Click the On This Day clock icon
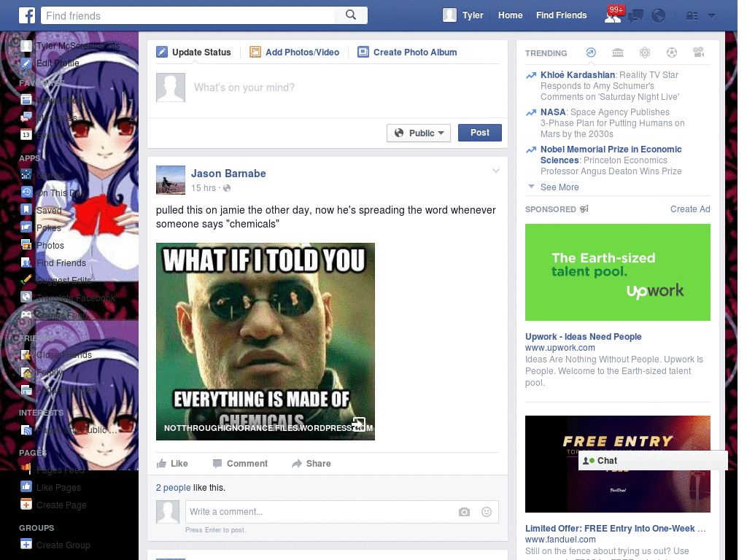This screenshot has height=560, width=747. (x=27, y=192)
